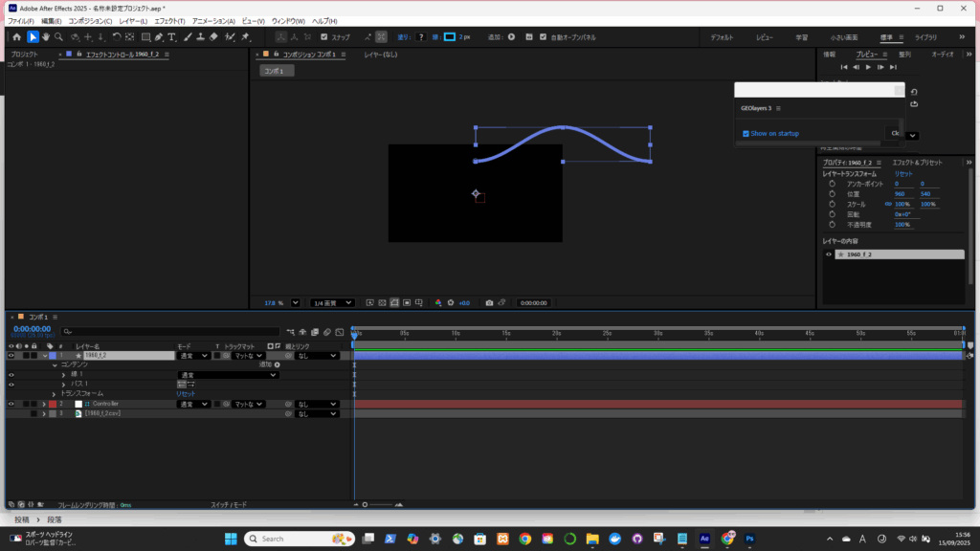Expand the パス 1 property group
Screen dimensions: 980x551
point(64,384)
